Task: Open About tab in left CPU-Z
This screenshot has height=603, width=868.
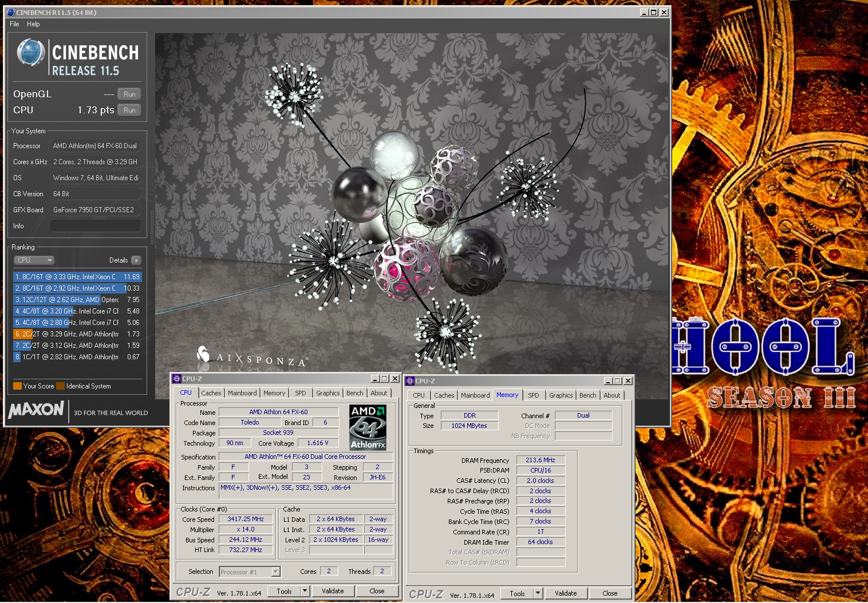Action: (x=379, y=393)
